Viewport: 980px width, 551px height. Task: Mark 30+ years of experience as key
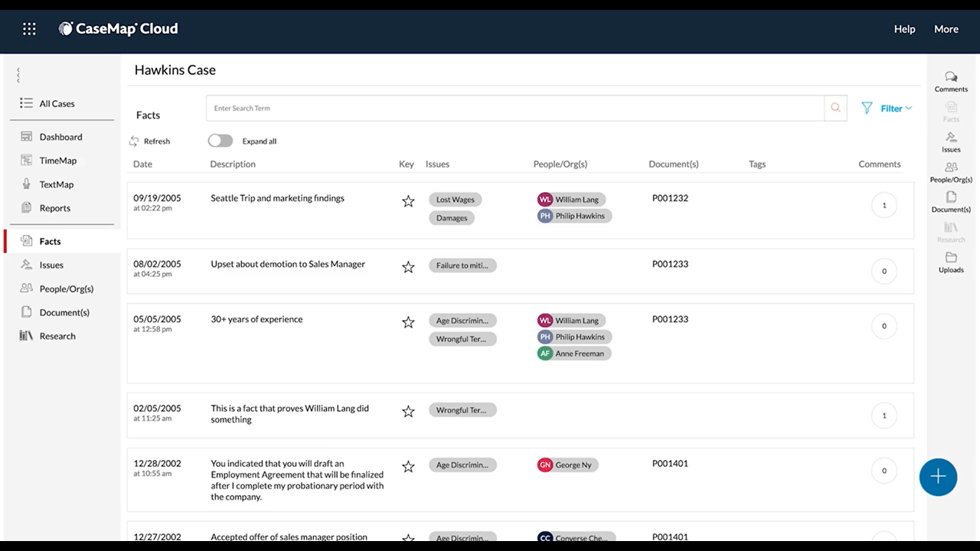coord(408,322)
